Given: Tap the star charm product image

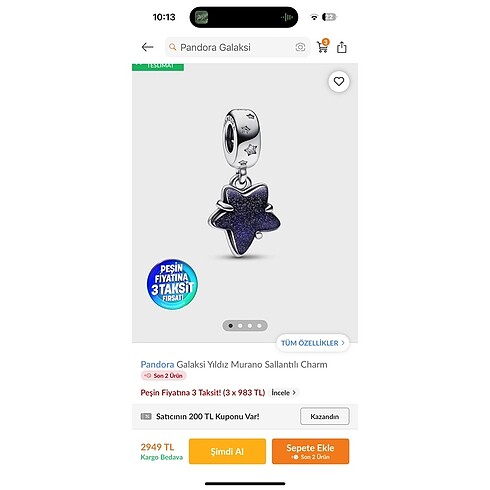Looking at the screenshot, I should click(x=244, y=183).
